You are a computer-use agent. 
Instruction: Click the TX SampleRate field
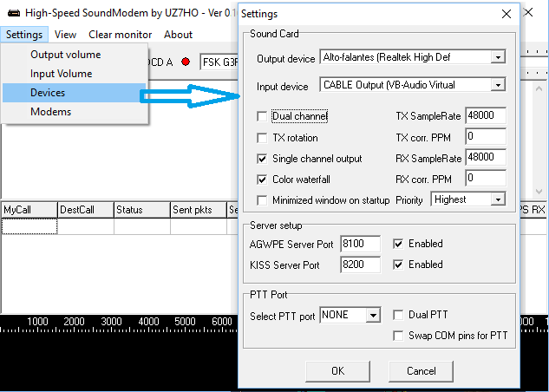486,115
